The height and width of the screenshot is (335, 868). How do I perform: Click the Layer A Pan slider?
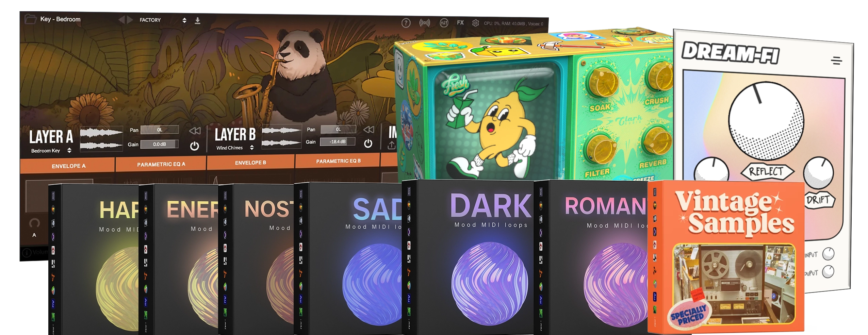coord(160,130)
